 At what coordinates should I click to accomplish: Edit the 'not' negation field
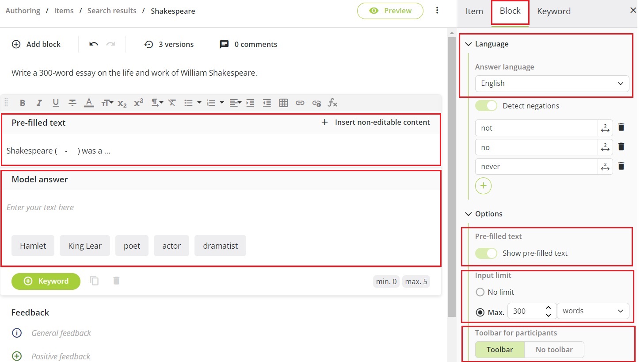(536, 128)
